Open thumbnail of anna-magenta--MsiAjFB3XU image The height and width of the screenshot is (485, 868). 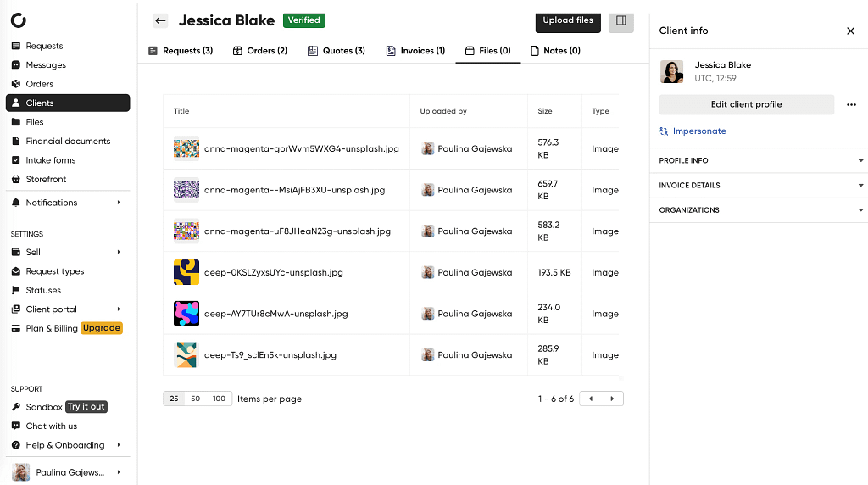tap(186, 190)
